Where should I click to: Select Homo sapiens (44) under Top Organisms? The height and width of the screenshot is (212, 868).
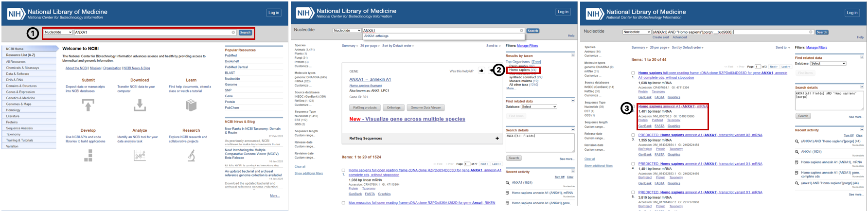pyautogui.click(x=523, y=70)
